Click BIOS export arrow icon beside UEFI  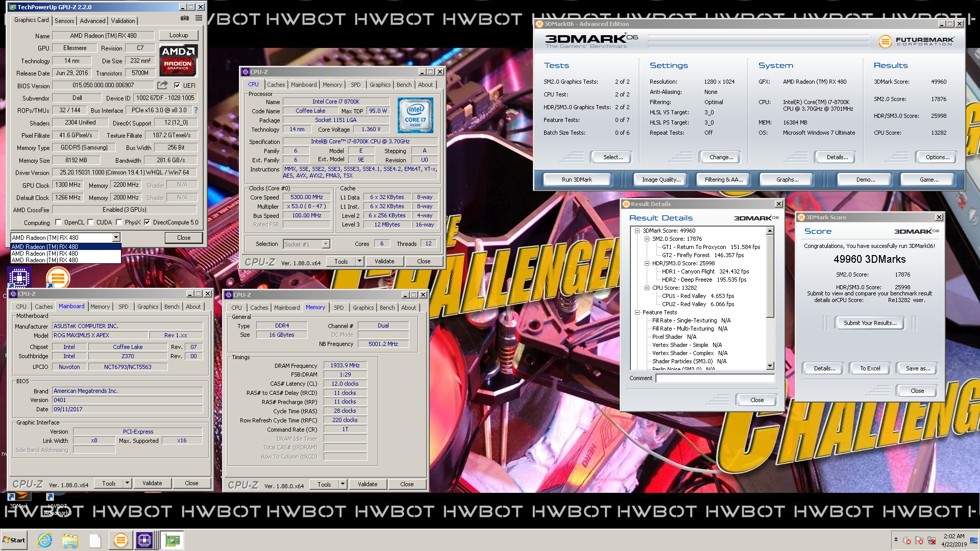coord(162,85)
